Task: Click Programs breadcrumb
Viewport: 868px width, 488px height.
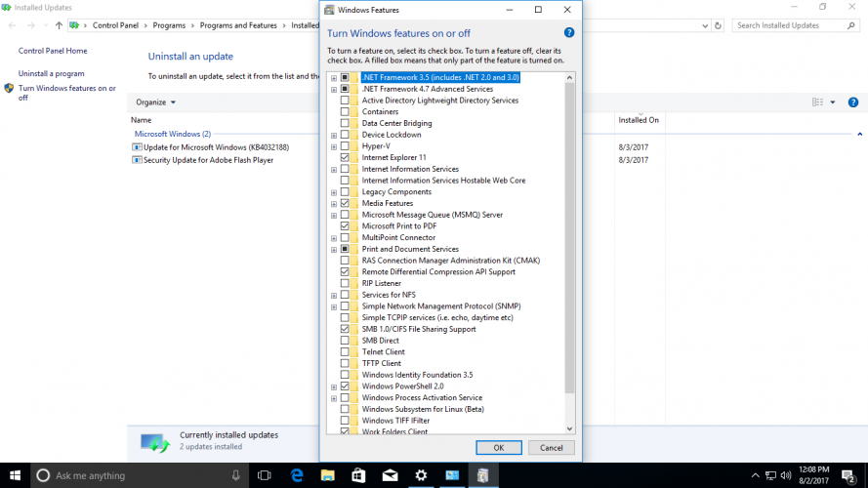Action: tap(169, 25)
